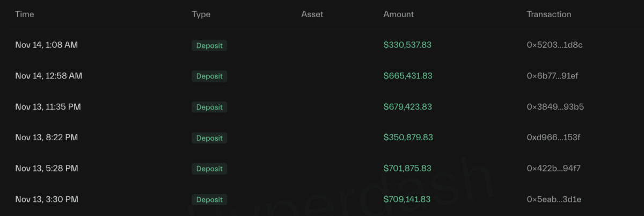Open transaction link 0x3849...93b5
644x216 pixels.
(x=555, y=107)
